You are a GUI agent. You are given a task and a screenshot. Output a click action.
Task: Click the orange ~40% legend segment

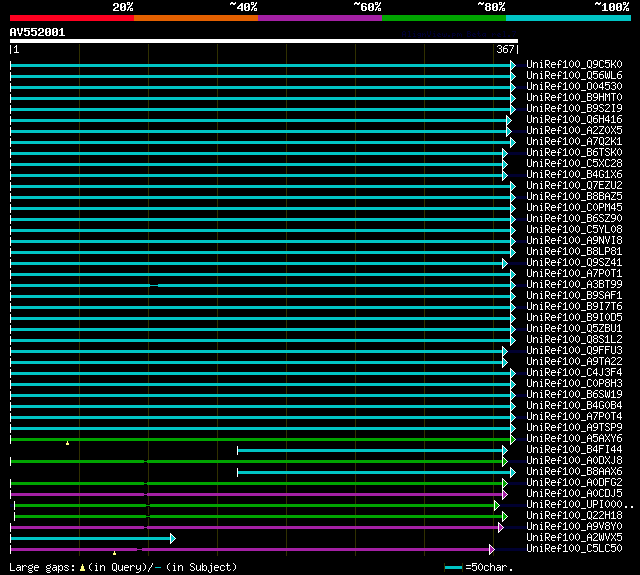pyautogui.click(x=196, y=18)
